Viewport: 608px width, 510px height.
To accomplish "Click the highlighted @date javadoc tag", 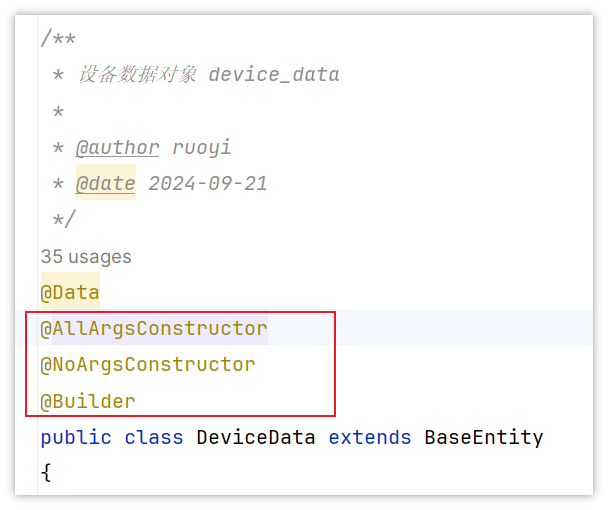I will point(105,183).
